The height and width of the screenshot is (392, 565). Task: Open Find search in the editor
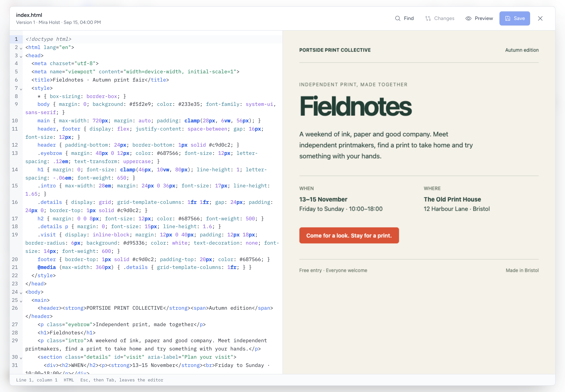pos(404,18)
